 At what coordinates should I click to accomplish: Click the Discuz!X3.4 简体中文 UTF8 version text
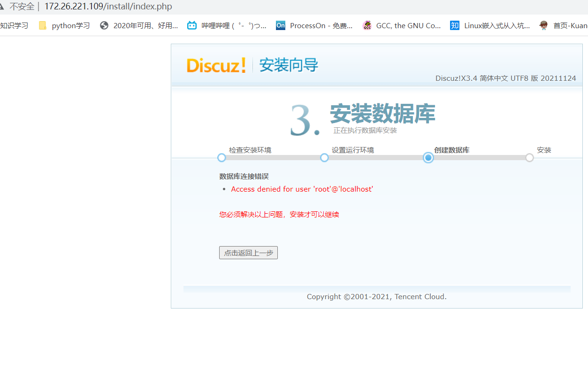[x=506, y=78]
